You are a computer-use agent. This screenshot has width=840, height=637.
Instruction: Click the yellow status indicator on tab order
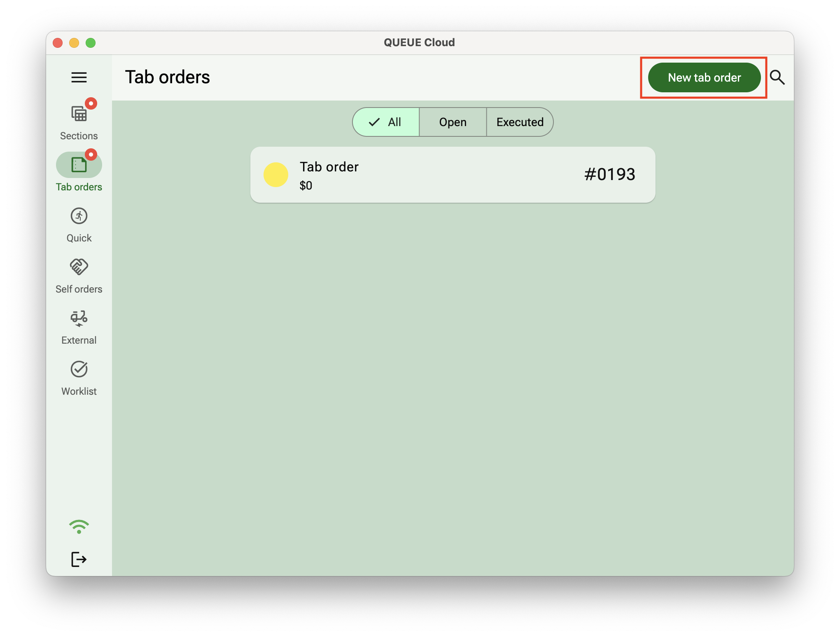click(x=276, y=174)
